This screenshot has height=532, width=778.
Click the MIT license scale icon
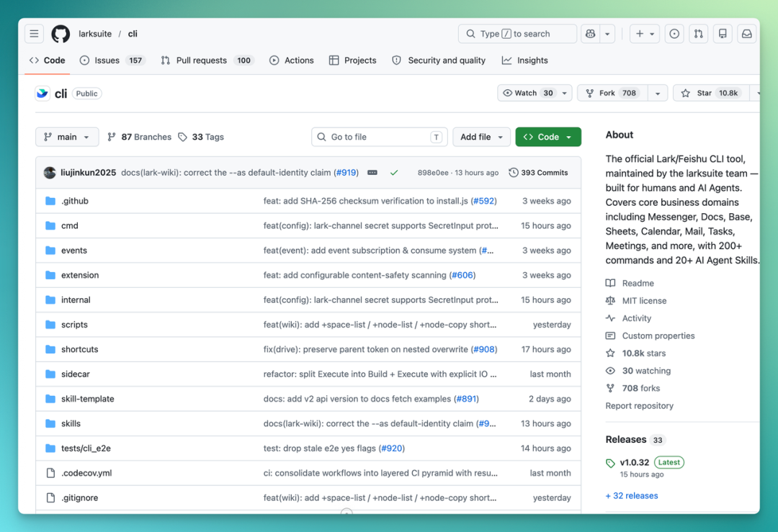(610, 300)
